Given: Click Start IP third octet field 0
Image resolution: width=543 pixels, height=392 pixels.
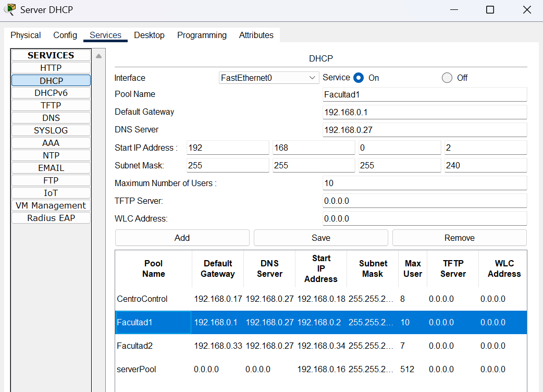Looking at the screenshot, I should (400, 148).
